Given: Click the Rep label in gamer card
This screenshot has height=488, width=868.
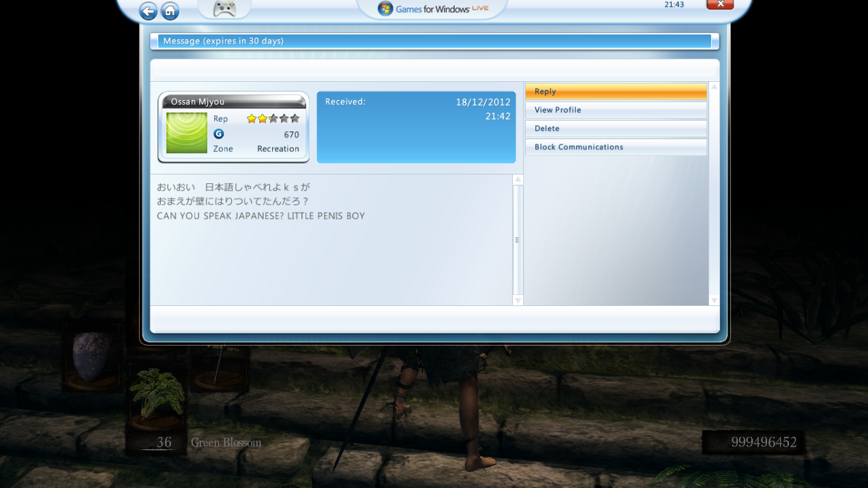Looking at the screenshot, I should [220, 119].
